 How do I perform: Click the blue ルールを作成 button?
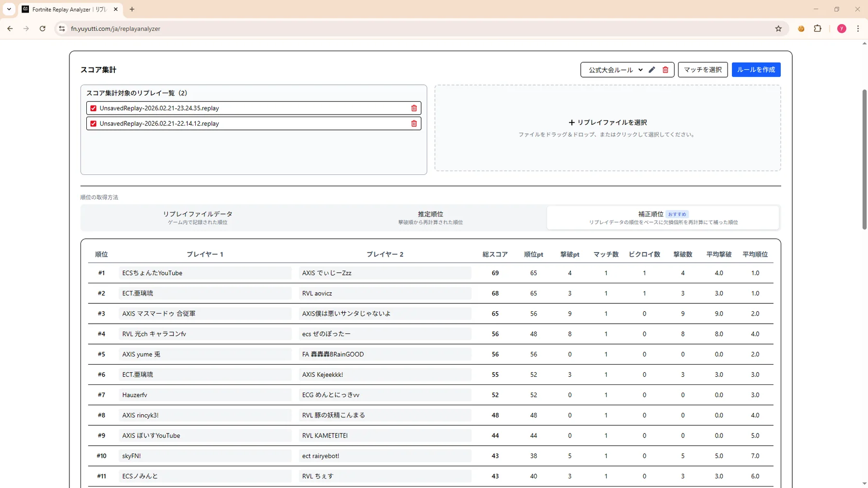click(x=756, y=70)
